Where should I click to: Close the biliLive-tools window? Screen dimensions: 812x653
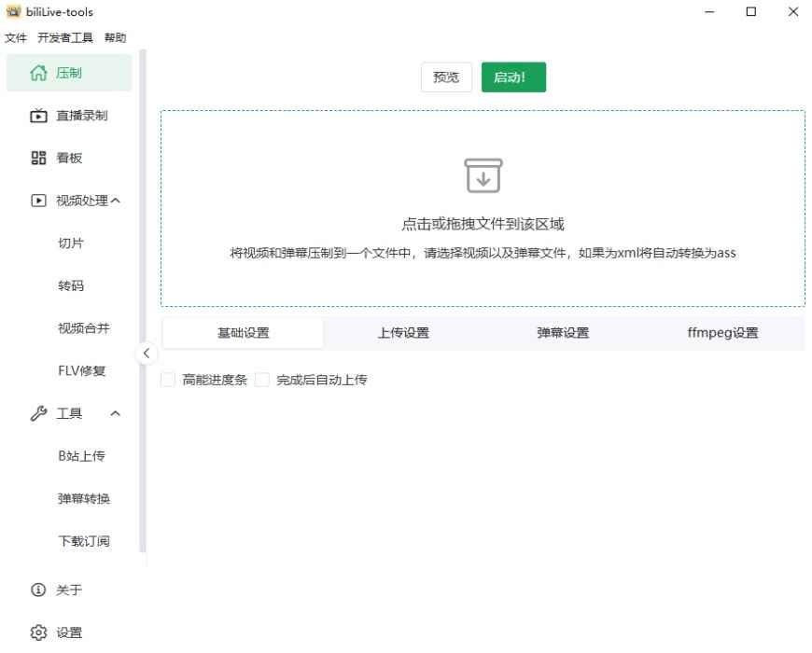tap(792, 11)
